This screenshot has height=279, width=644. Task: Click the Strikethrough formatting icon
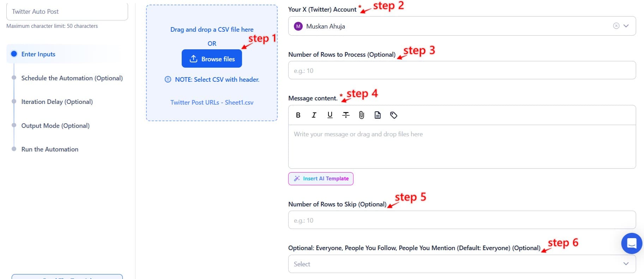pyautogui.click(x=346, y=115)
